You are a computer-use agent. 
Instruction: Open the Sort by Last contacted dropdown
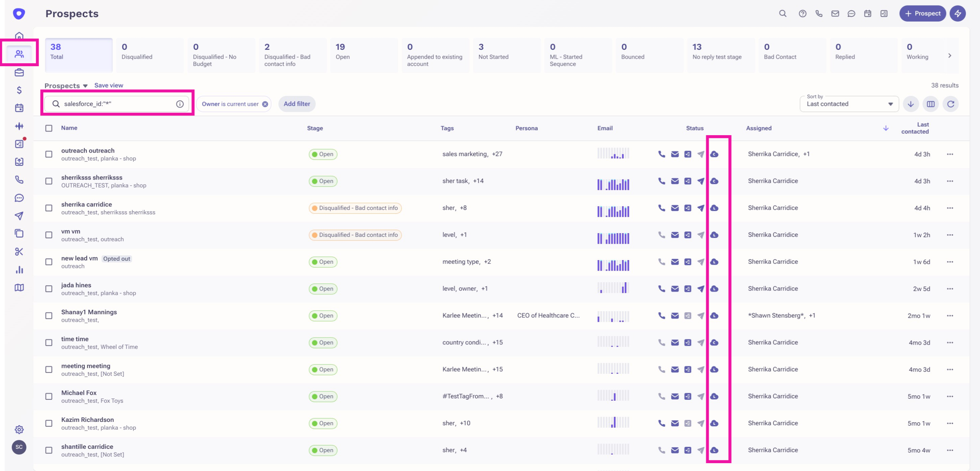849,104
